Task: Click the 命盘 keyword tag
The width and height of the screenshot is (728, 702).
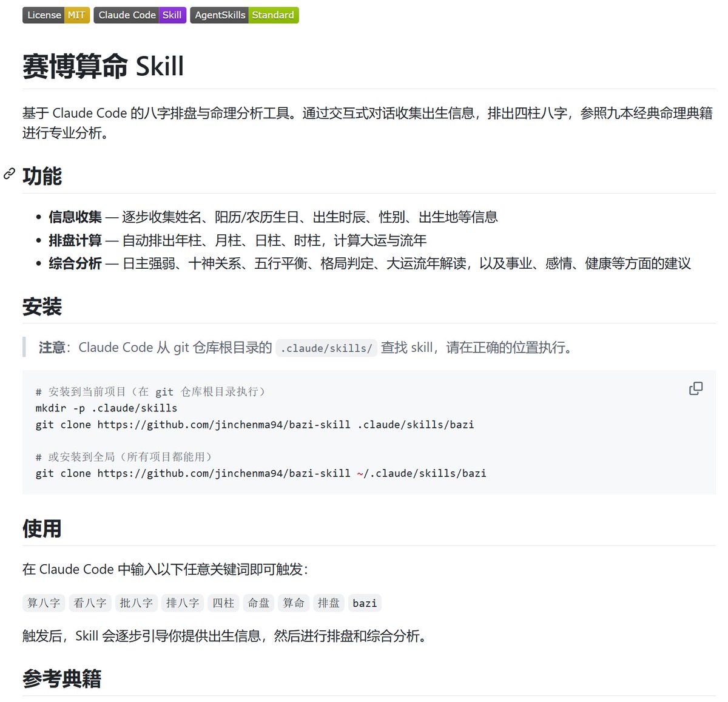Action: point(258,603)
